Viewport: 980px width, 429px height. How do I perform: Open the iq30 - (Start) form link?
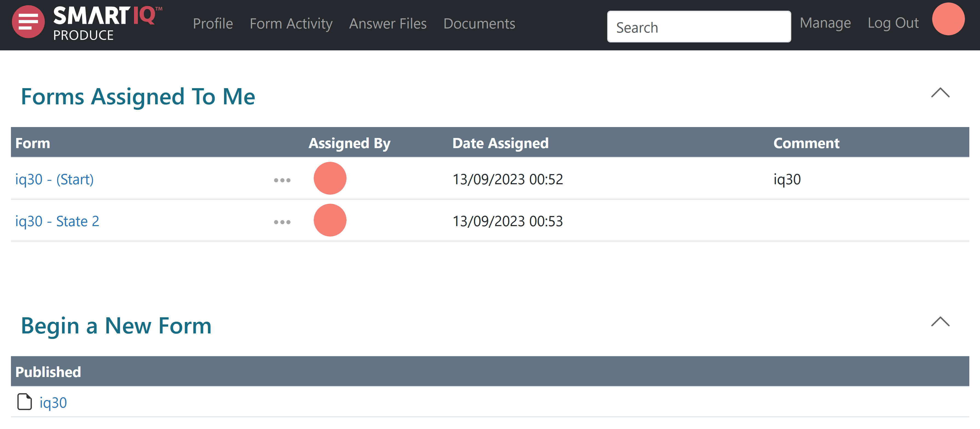[54, 179]
